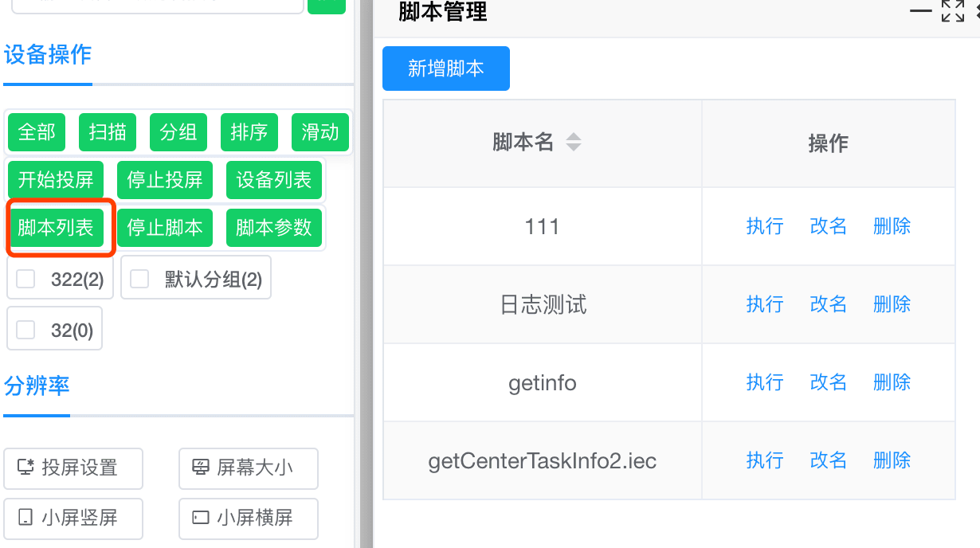Switch to 小屏横屏 landscape mode
Image resolution: width=980 pixels, height=548 pixels.
(x=249, y=519)
